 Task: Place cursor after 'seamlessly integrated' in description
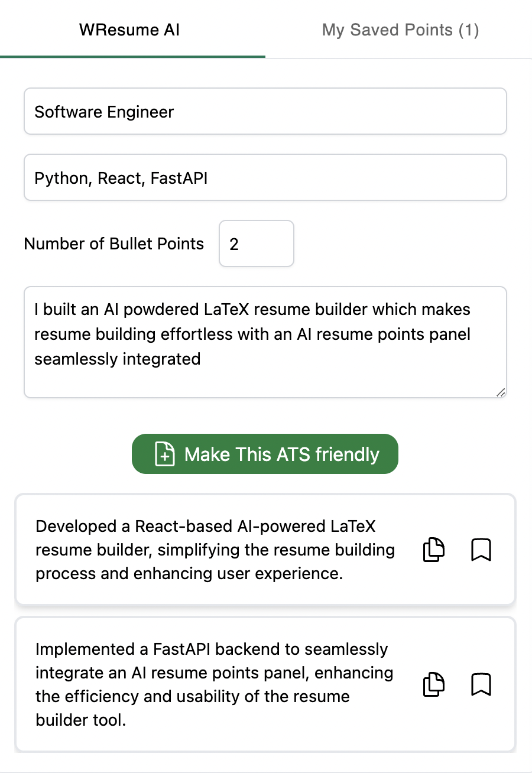[202, 359]
